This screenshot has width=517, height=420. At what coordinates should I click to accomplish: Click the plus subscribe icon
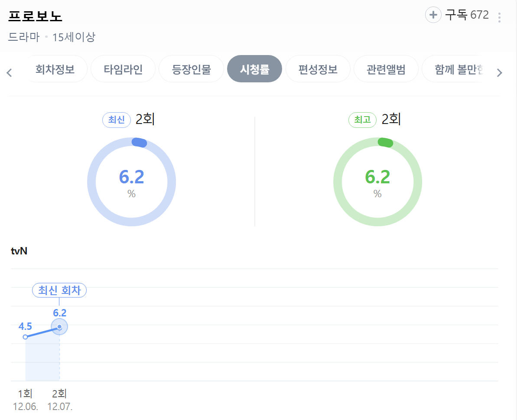(433, 15)
